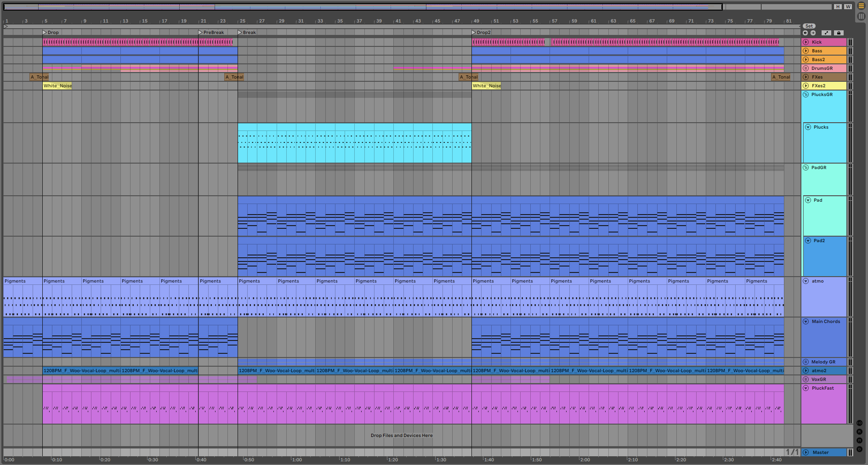868x465 pixels.
Task: Toggle In/Out section visibility button
Action: tap(859, 423)
